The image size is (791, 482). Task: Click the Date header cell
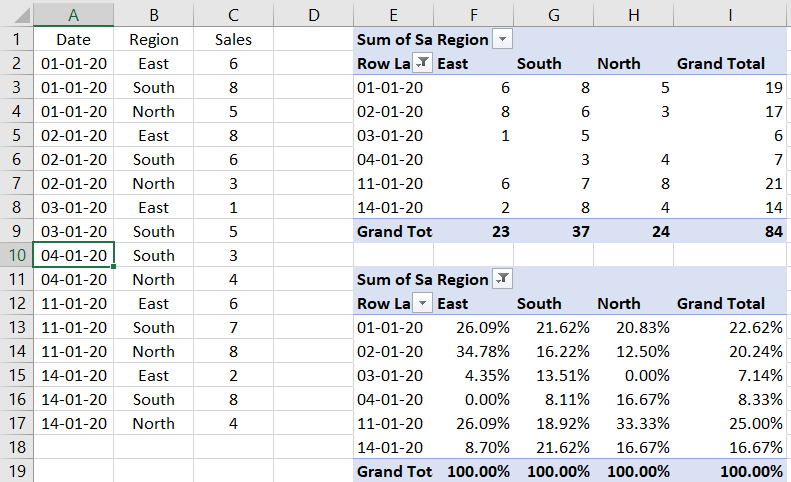pos(73,40)
